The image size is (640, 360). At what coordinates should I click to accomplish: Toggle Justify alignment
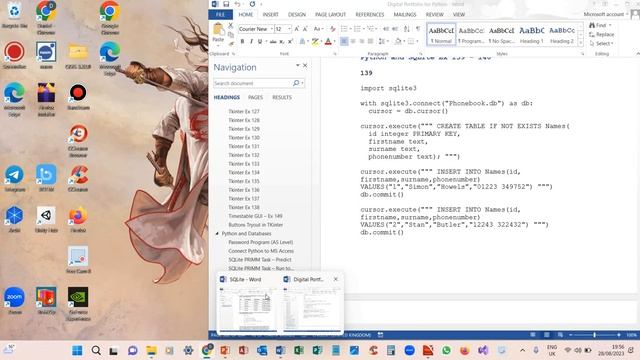[370, 41]
